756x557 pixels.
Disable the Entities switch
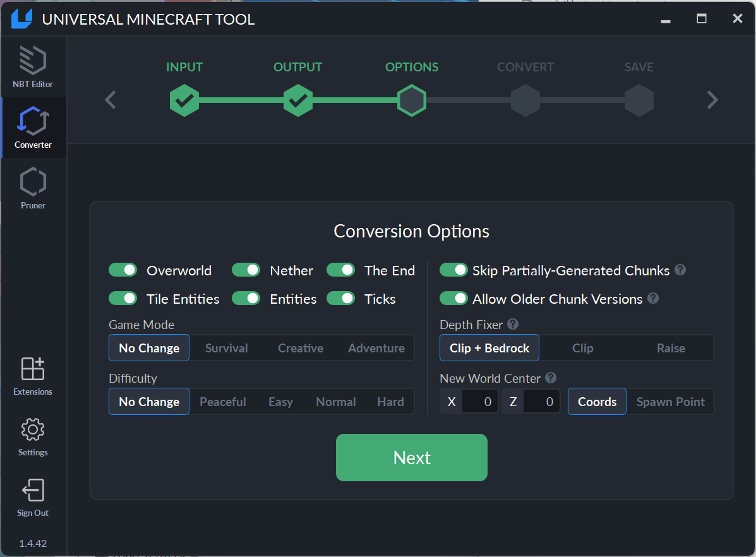tap(246, 299)
